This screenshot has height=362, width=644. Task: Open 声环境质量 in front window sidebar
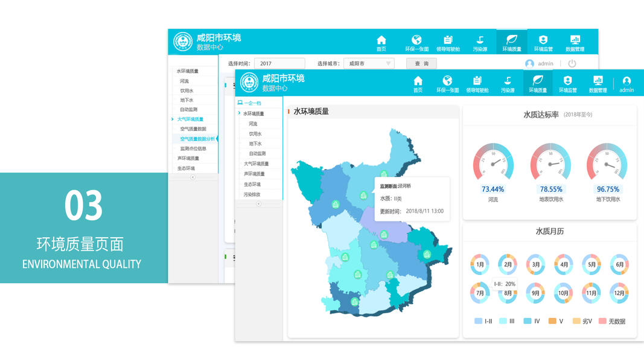(x=254, y=174)
